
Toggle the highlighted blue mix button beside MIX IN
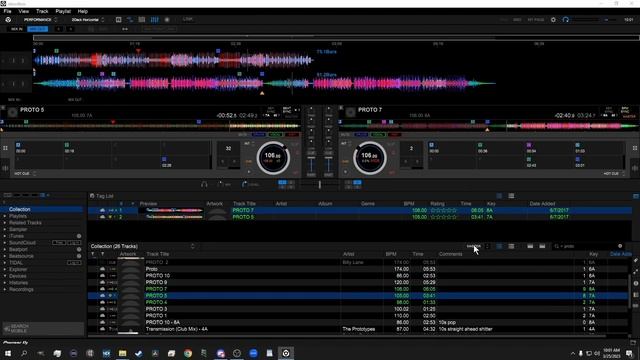(38, 29)
